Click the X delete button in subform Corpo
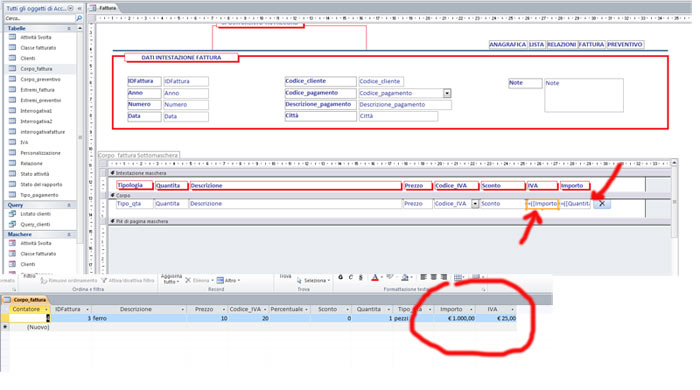This screenshot has width=700, height=390. [602, 204]
